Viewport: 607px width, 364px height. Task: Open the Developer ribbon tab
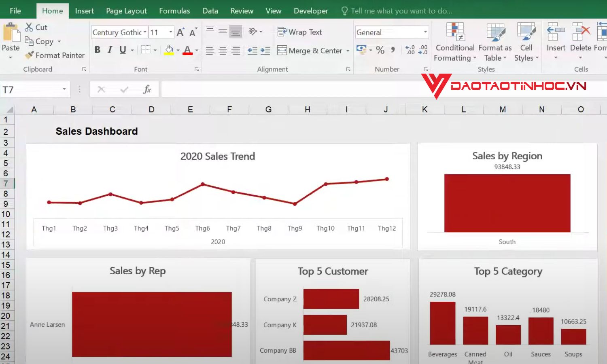click(310, 11)
